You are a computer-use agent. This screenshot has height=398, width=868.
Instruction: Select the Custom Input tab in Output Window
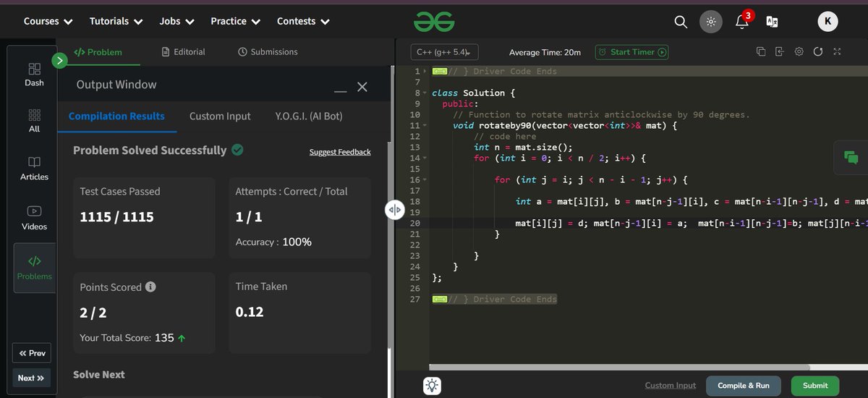pos(220,116)
